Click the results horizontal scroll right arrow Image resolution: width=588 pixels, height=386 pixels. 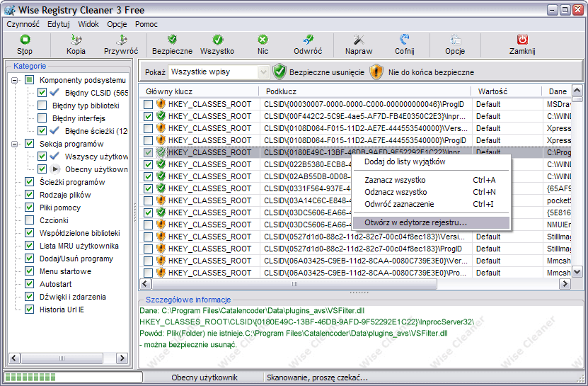tap(565, 284)
